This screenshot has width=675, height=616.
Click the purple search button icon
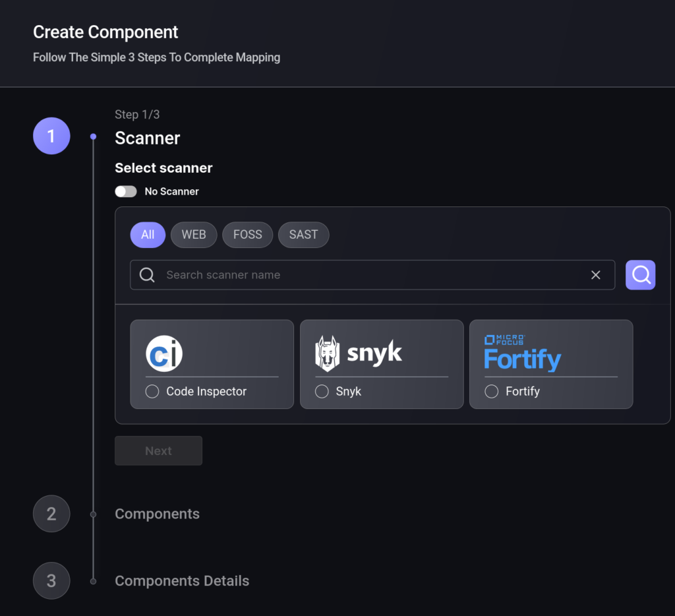pyautogui.click(x=640, y=275)
